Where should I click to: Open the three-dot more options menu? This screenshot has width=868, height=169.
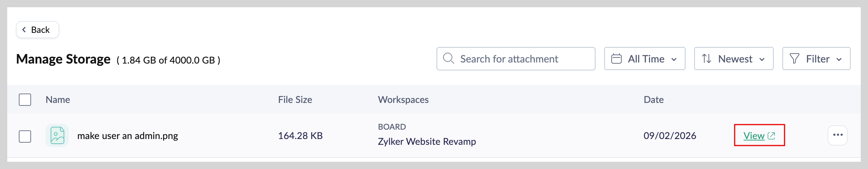click(x=838, y=135)
